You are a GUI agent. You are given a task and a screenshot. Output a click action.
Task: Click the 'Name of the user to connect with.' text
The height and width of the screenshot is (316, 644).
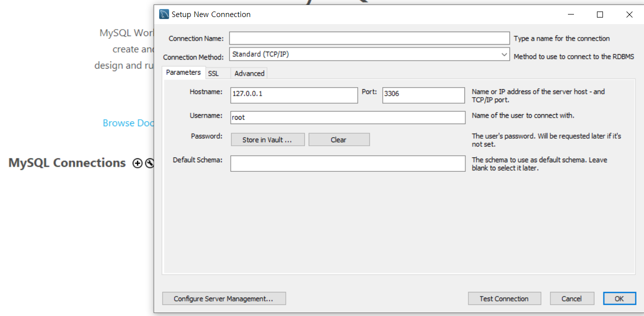(x=523, y=115)
